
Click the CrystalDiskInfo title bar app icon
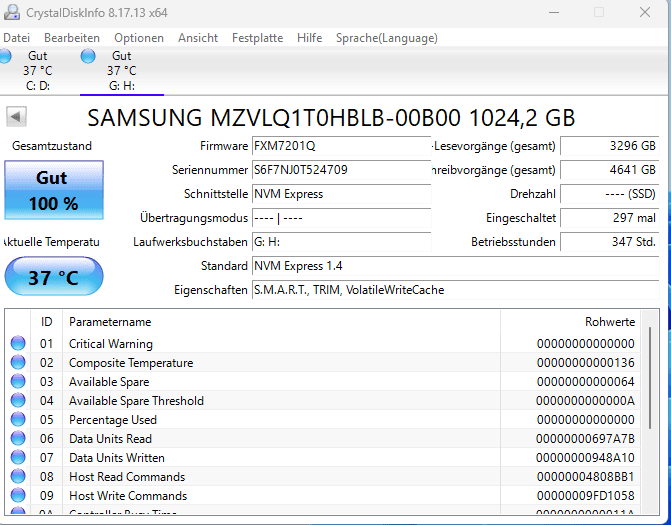point(11,12)
